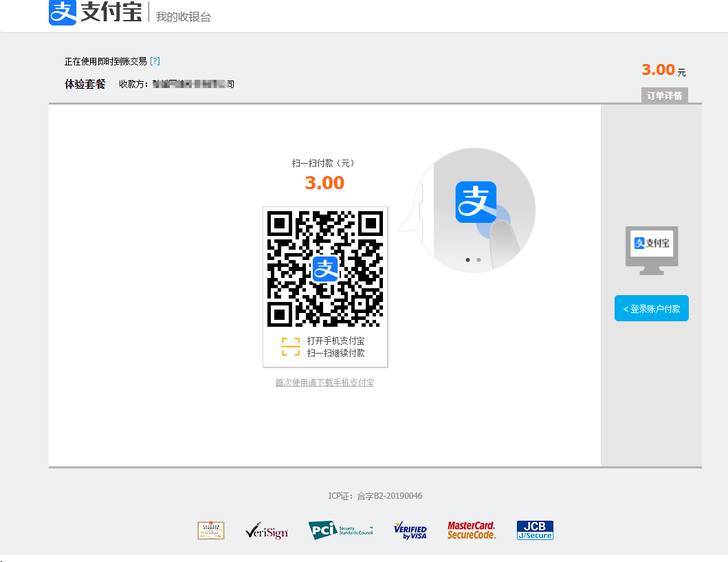
Task: Open the 订单详情 order details tab
Action: (x=664, y=95)
